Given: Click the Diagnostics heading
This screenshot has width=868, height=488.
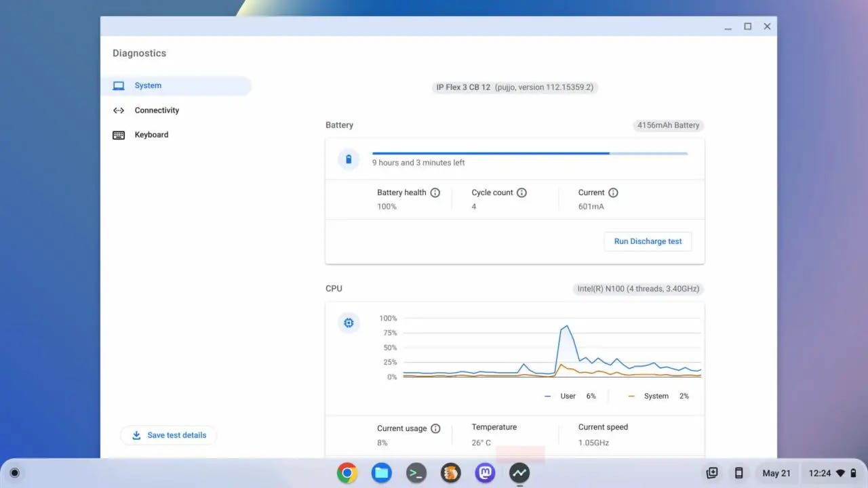Looking at the screenshot, I should [139, 54].
